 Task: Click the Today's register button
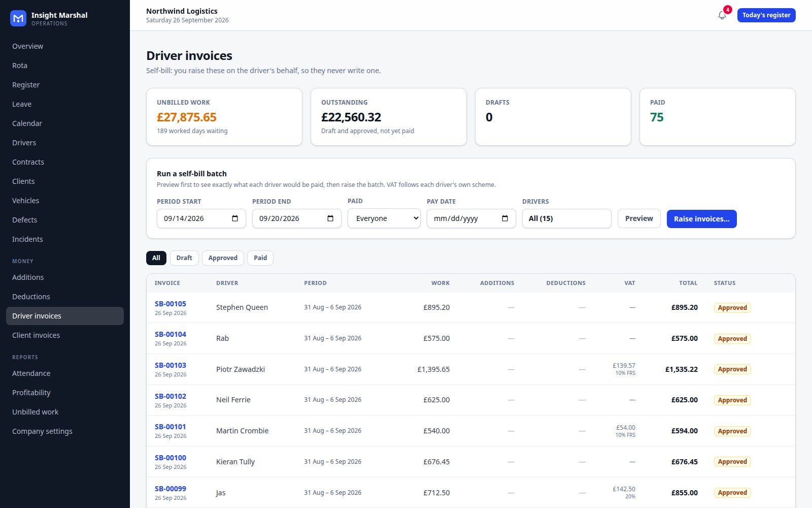(766, 15)
